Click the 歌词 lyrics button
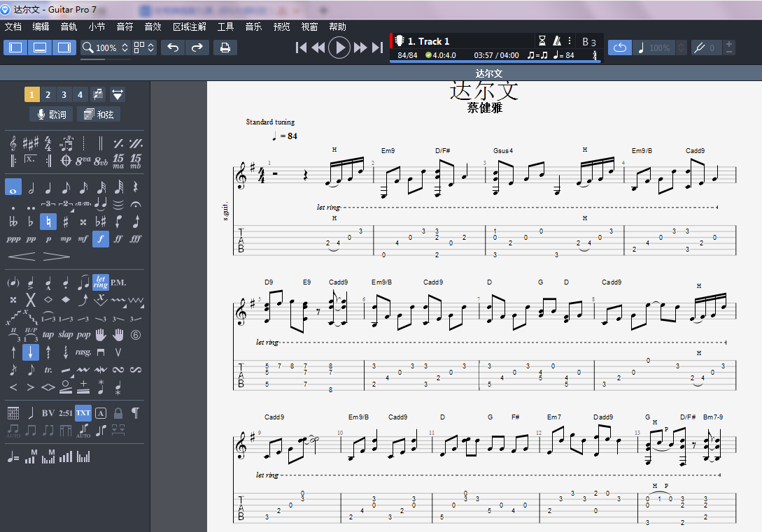Image resolution: width=762 pixels, height=532 pixels. [51, 115]
